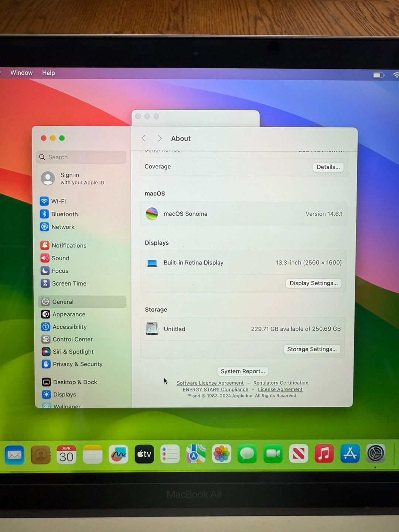Viewport: 399px width, 532px height.
Task: Open System Report button
Action: tap(243, 371)
